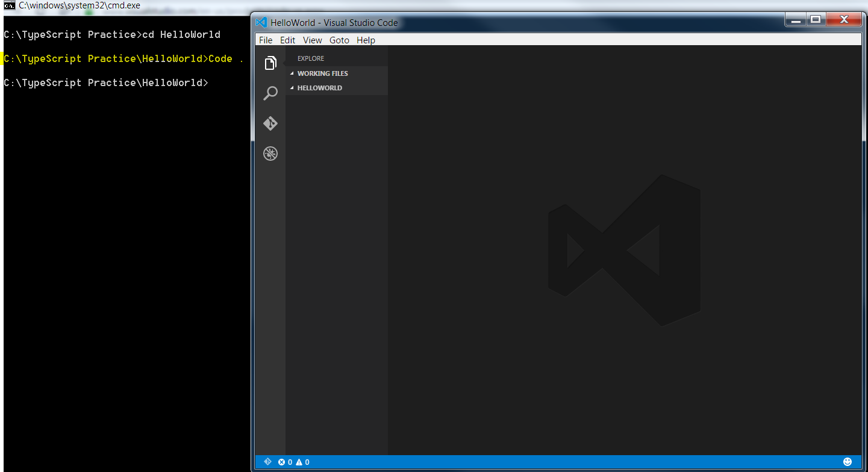Viewport: 868px width, 472px height.
Task: Minimize the Visual Studio Code window
Action: pyautogui.click(x=797, y=20)
